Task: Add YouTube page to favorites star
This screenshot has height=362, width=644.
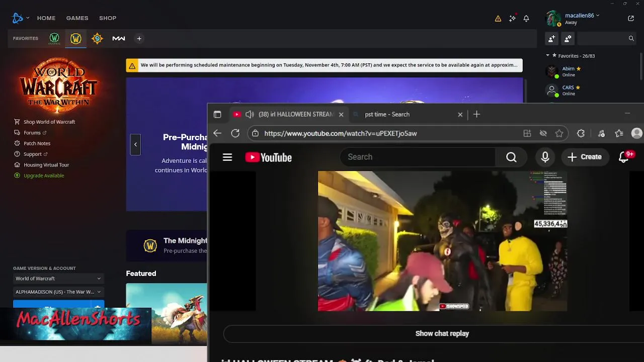Action: pyautogui.click(x=559, y=133)
